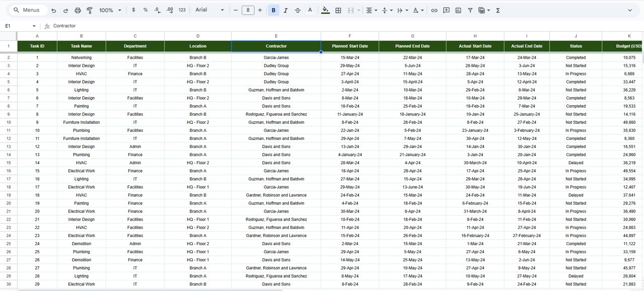The height and width of the screenshot is (291, 644).
Task: Format as currency with dollar button
Action: [x=133, y=10]
